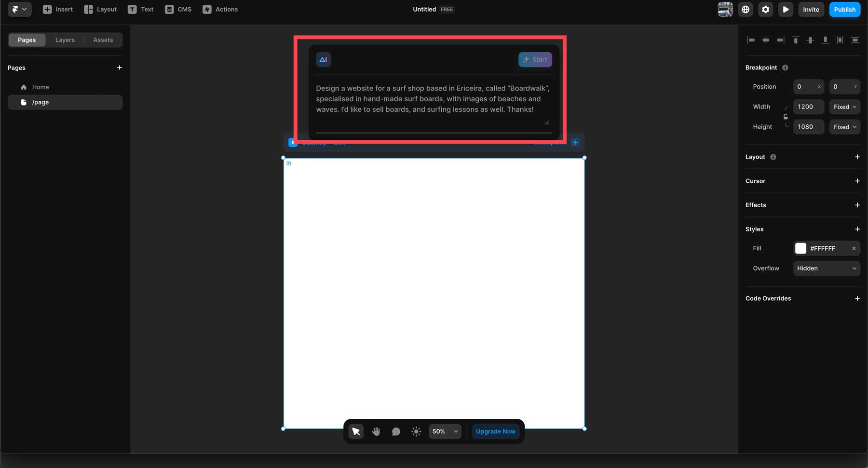Toggle the theme brightness icon

[x=416, y=431]
